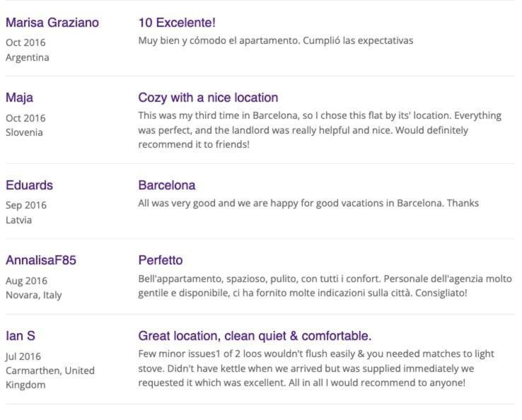Click Ian S review text about minor issues

[x=316, y=368]
